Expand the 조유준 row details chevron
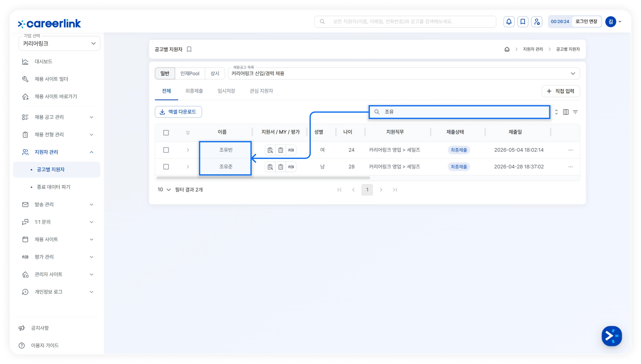The image size is (641, 364). point(188,167)
